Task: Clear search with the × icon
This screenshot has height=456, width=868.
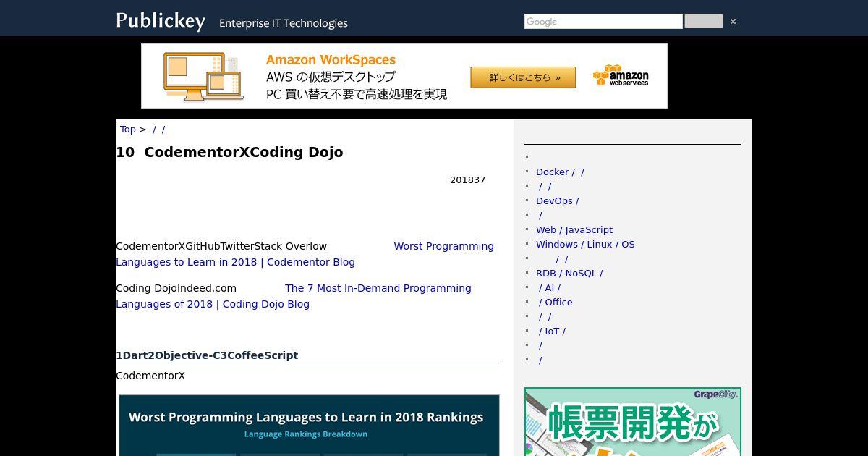Action: click(x=733, y=22)
